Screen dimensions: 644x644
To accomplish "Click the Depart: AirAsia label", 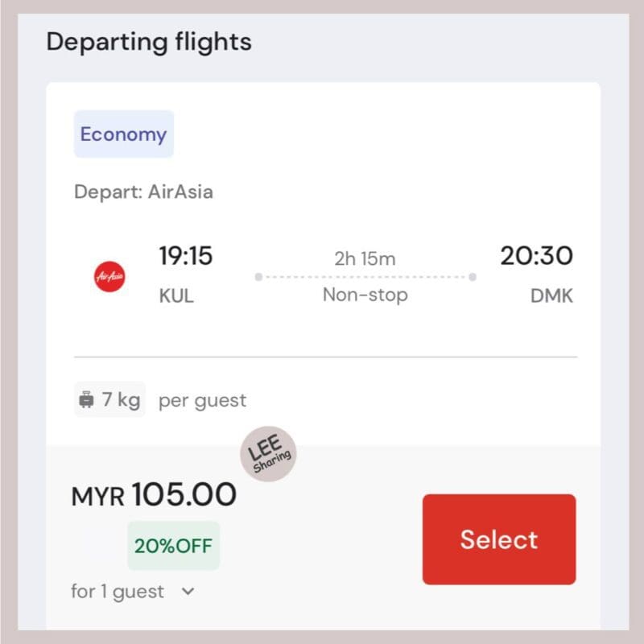I will (x=143, y=192).
